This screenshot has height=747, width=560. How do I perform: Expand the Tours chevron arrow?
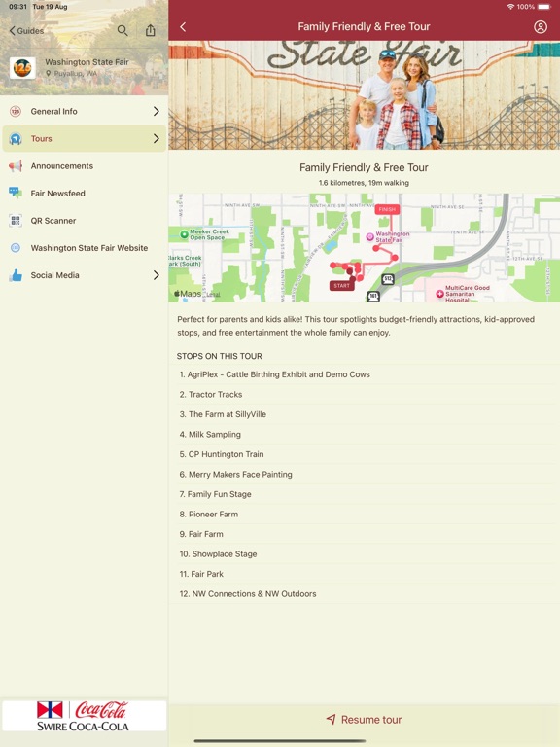click(157, 139)
